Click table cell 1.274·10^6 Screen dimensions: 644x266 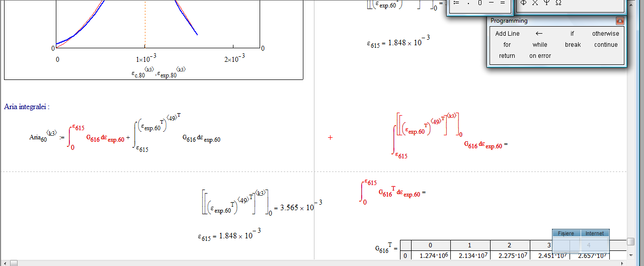431,256
